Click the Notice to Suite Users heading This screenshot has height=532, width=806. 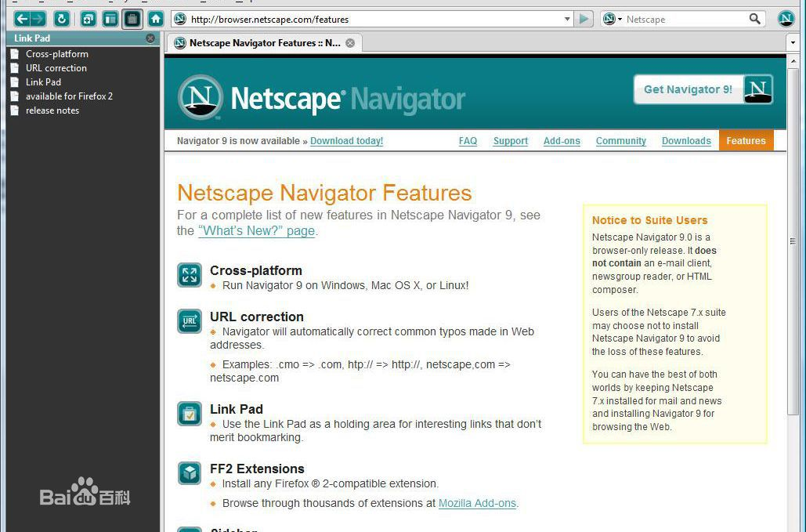pos(650,220)
